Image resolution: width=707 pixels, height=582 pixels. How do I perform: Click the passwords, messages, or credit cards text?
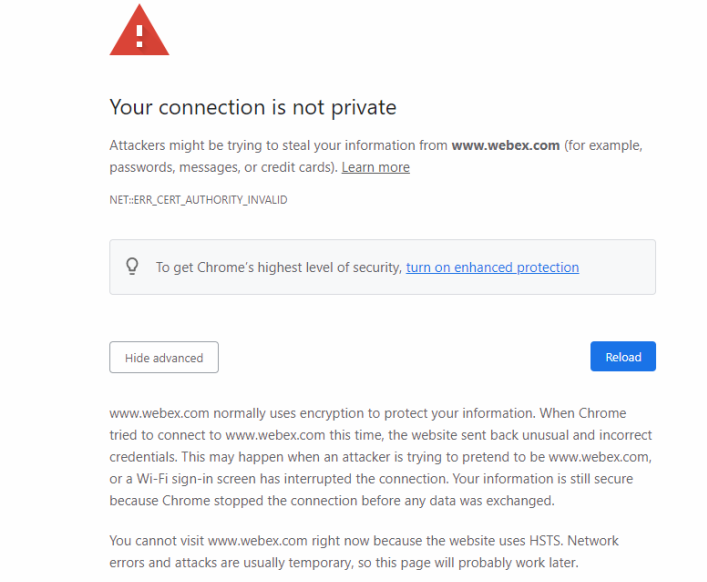coord(223,167)
